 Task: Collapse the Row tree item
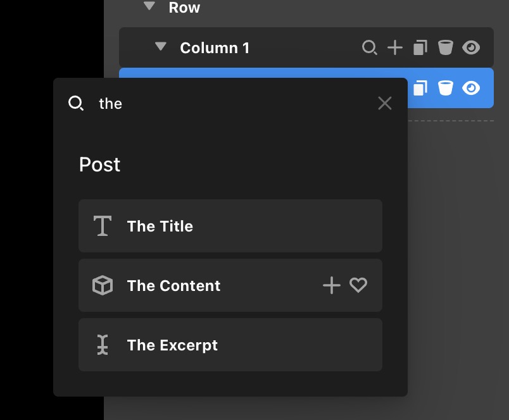click(149, 6)
